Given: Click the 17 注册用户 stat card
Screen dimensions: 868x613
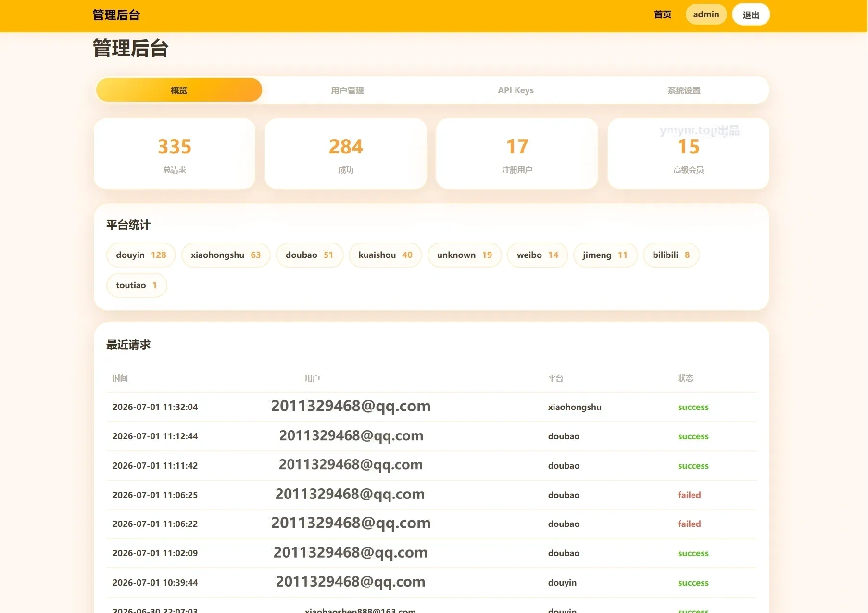Looking at the screenshot, I should (517, 153).
